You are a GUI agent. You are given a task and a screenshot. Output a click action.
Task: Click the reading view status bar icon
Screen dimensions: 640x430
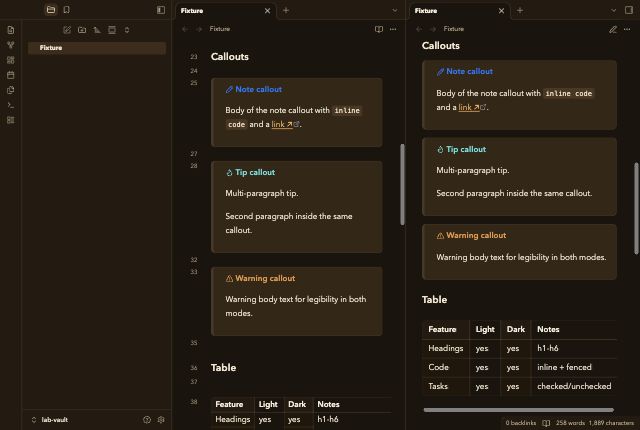click(x=546, y=423)
